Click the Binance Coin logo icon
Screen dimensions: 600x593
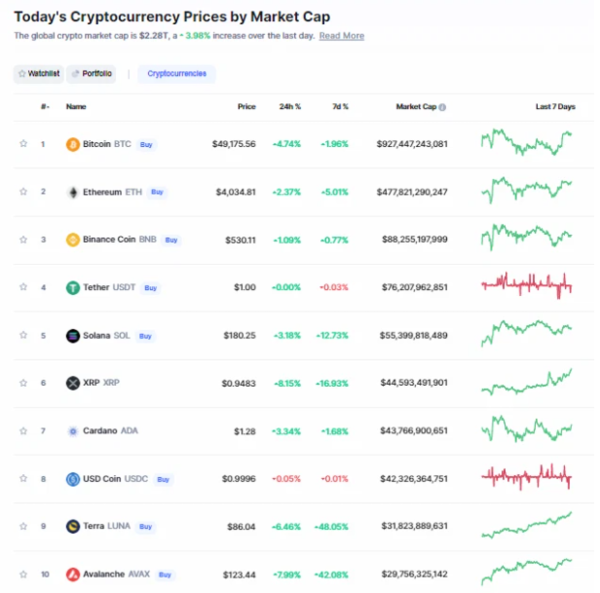point(72,240)
